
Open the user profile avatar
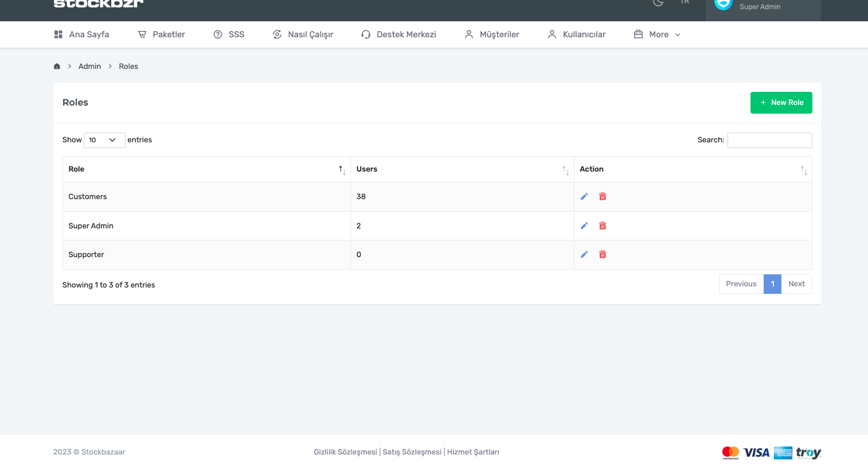[x=723, y=4]
